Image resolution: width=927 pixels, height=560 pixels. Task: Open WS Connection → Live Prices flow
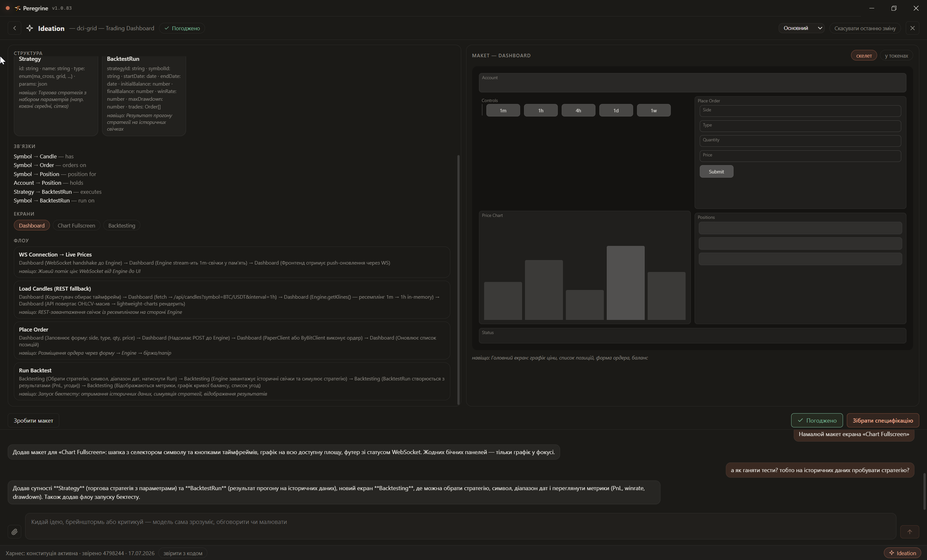(232, 263)
